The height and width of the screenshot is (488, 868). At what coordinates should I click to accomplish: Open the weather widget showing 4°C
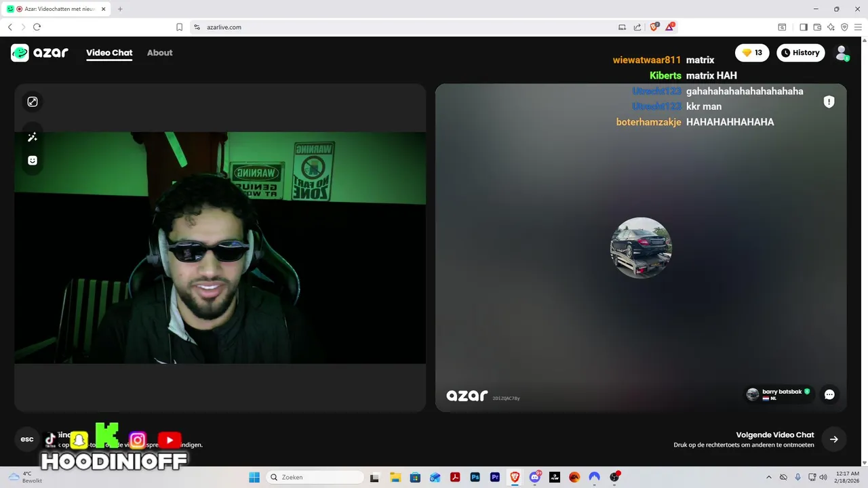tap(25, 477)
